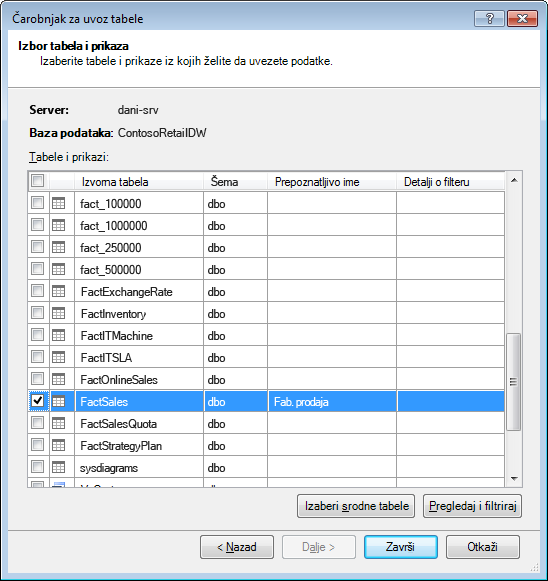
Task: Go back with the Nazad button
Action: point(237,547)
